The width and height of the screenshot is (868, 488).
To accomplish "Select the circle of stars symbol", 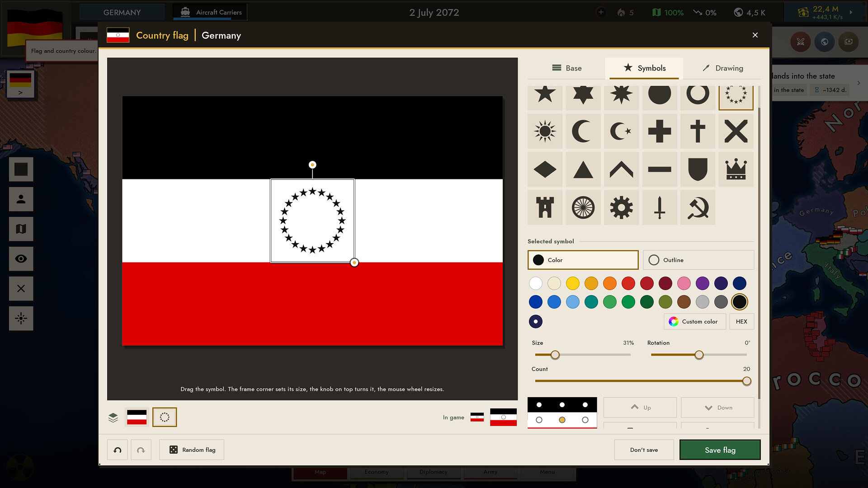I will (736, 97).
